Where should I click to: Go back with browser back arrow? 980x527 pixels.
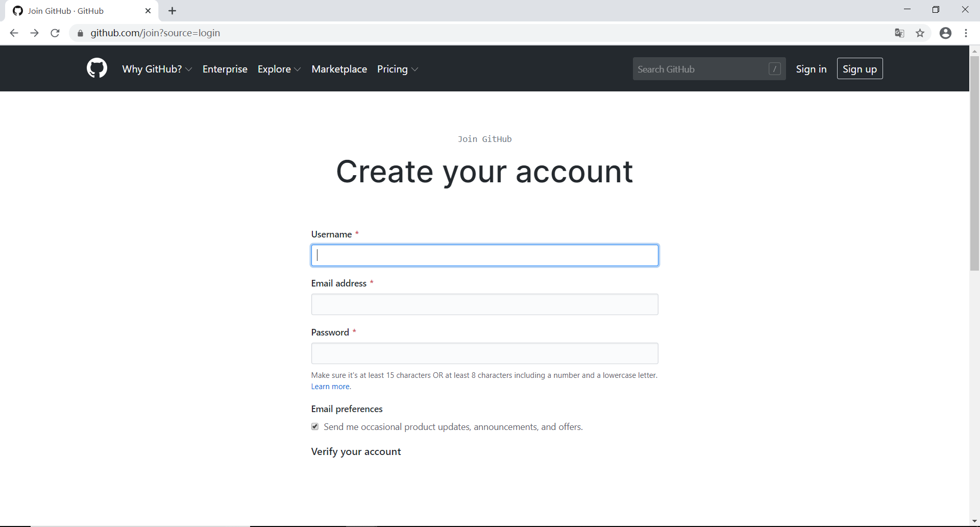[14, 33]
